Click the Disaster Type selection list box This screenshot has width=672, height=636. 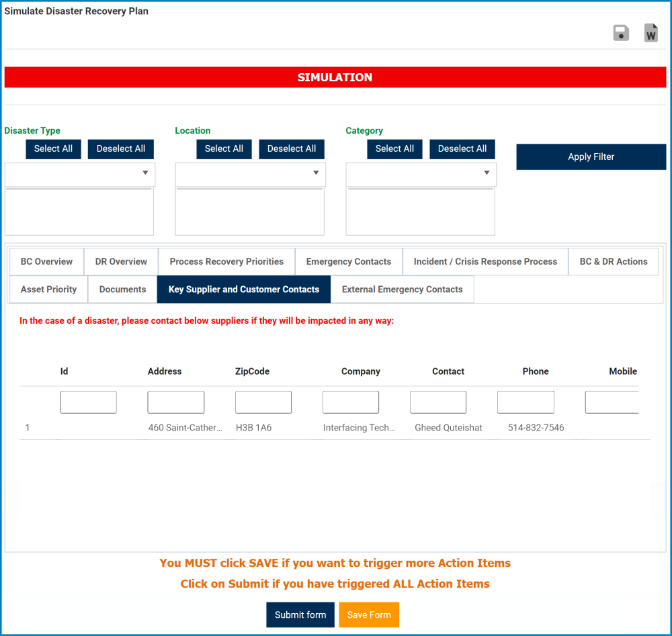(79, 212)
